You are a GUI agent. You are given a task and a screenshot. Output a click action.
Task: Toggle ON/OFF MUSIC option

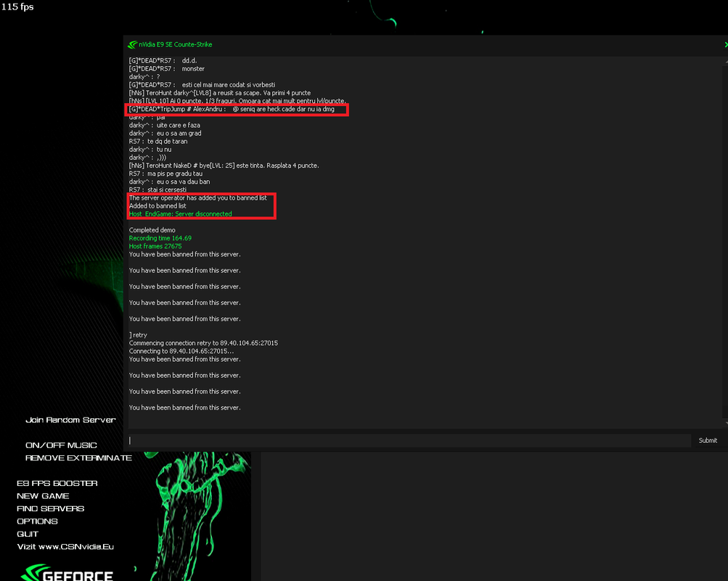coord(61,445)
